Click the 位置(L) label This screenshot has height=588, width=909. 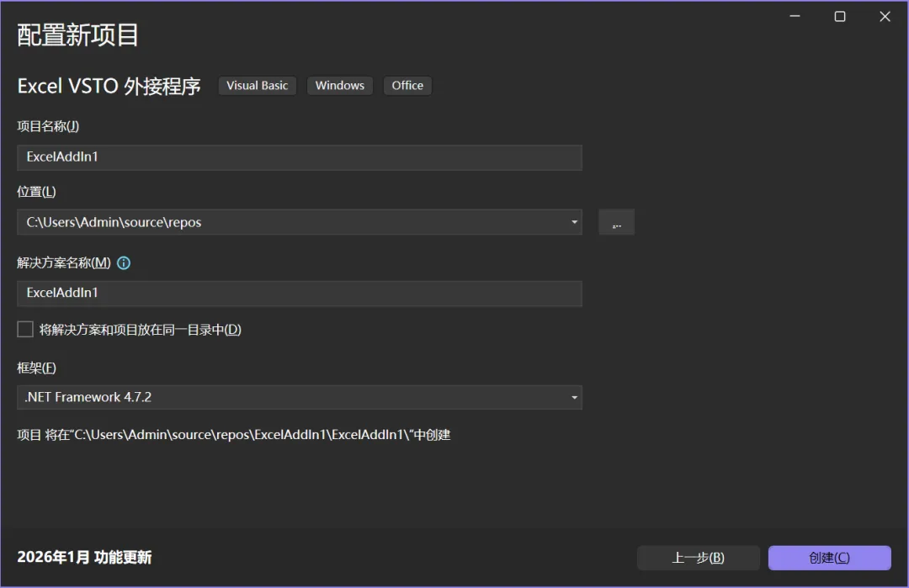36,192
